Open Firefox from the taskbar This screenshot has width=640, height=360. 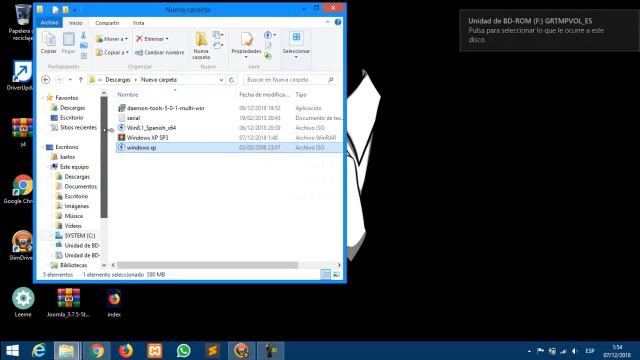pos(126,351)
